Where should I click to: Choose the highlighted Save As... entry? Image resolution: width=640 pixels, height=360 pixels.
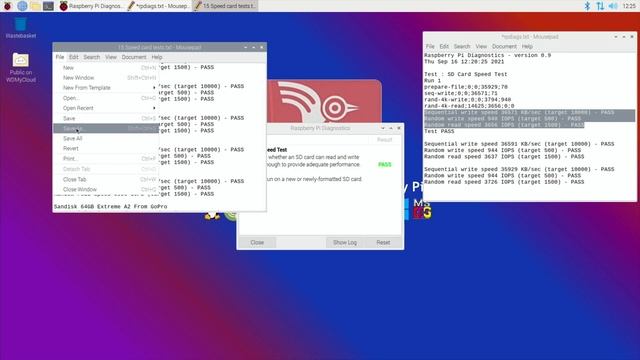coord(106,128)
